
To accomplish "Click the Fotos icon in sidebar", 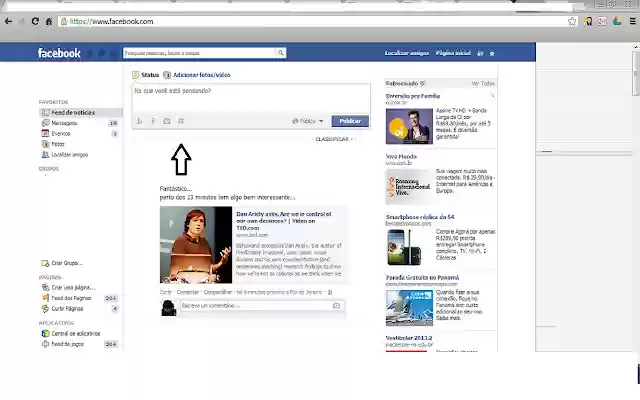I will point(45,144).
